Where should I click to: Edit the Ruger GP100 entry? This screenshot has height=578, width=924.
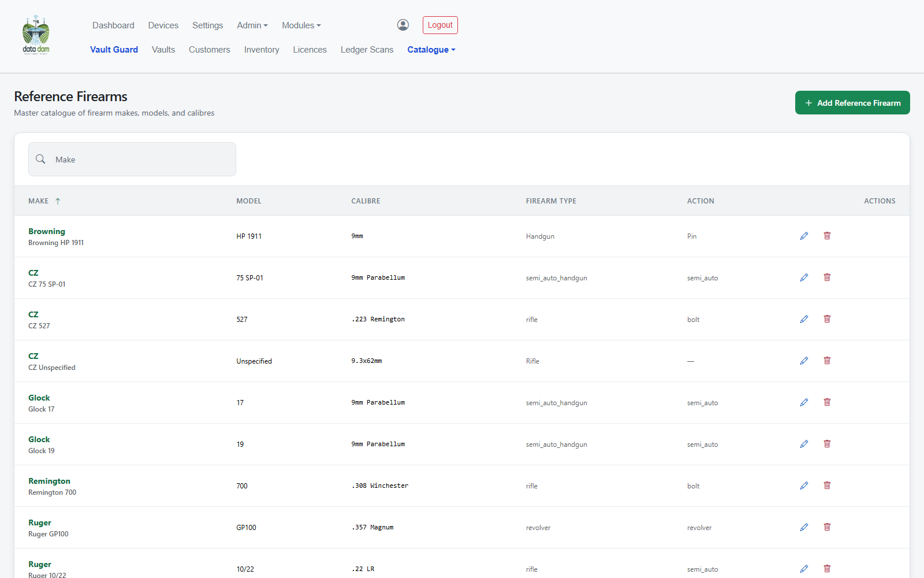pyautogui.click(x=804, y=527)
